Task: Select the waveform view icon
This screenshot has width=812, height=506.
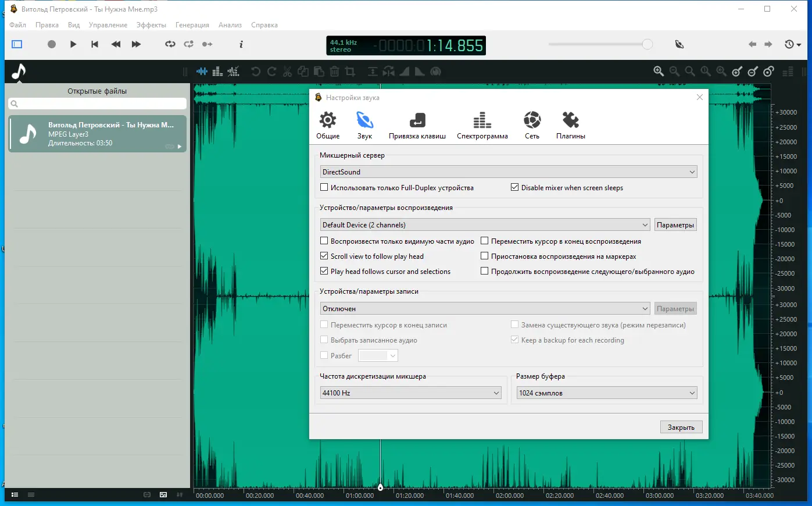Action: coord(202,71)
